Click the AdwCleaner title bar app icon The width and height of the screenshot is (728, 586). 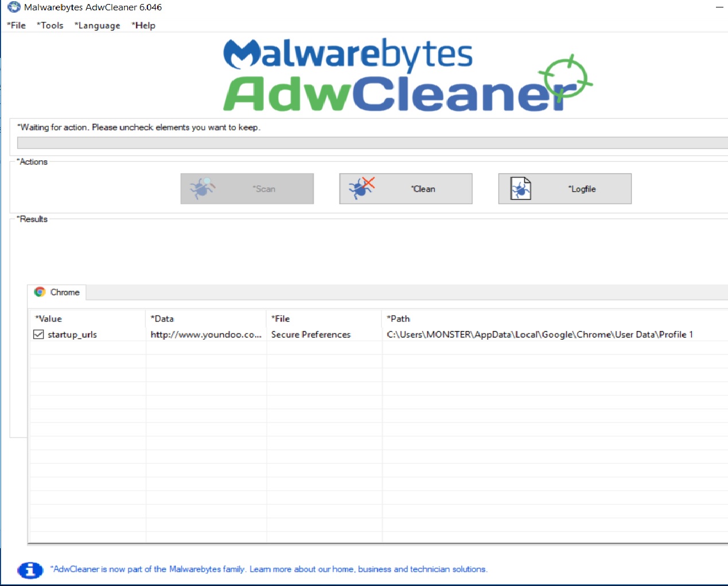14,7
